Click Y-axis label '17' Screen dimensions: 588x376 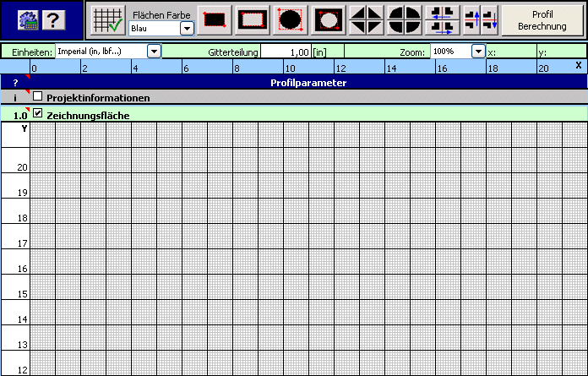pos(23,243)
